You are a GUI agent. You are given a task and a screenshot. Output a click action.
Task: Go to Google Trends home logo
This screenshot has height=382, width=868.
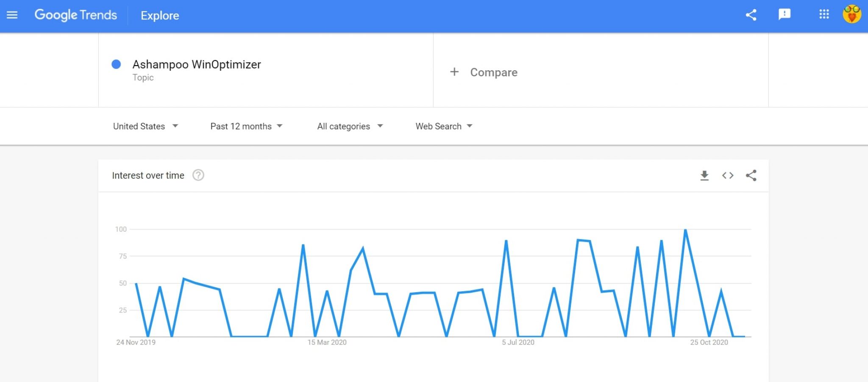(75, 15)
